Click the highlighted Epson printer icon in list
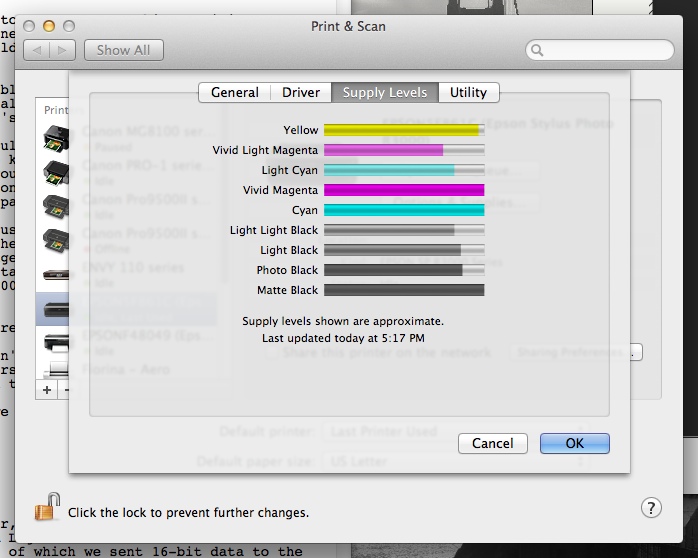Image resolution: width=698 pixels, height=558 pixels. (x=56, y=309)
